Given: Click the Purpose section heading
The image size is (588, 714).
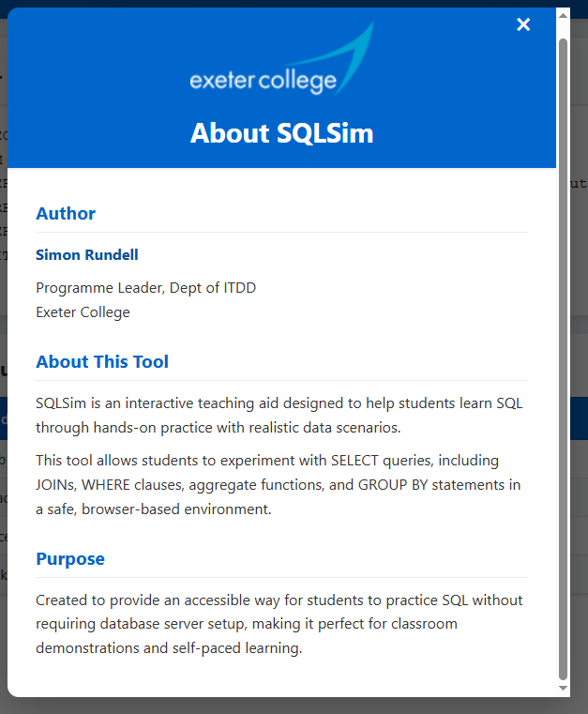Looking at the screenshot, I should [70, 559].
